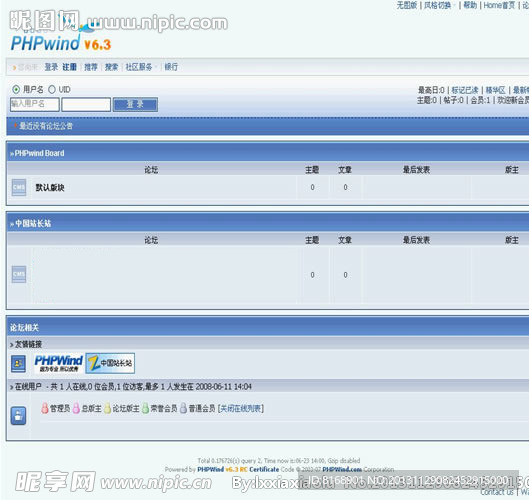Click the pink 总版主 member icon
529x500 pixels.
tap(76, 408)
